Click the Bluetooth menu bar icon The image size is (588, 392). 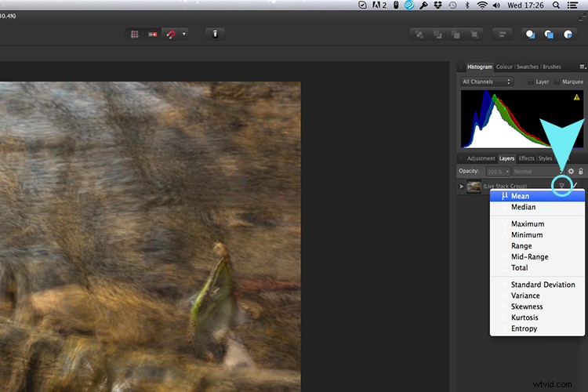point(467,5)
